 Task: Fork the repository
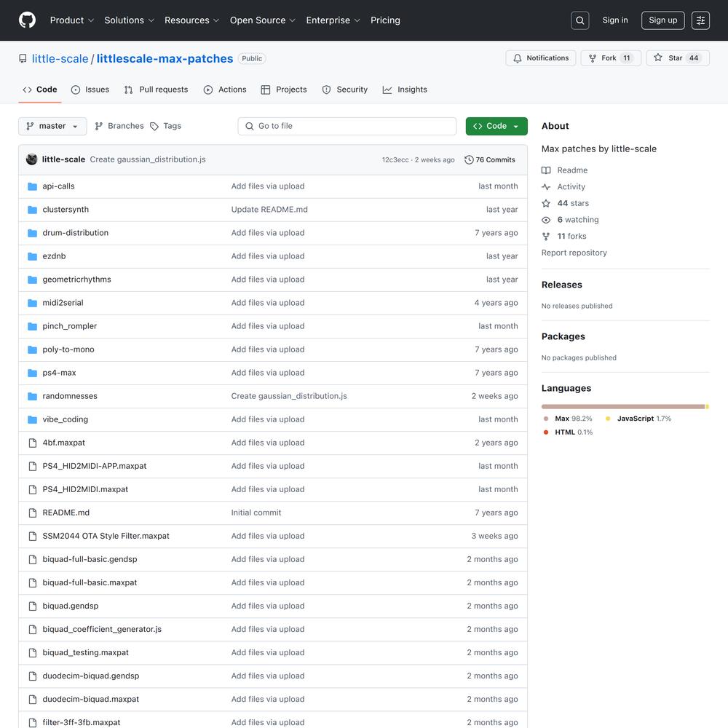[611, 58]
